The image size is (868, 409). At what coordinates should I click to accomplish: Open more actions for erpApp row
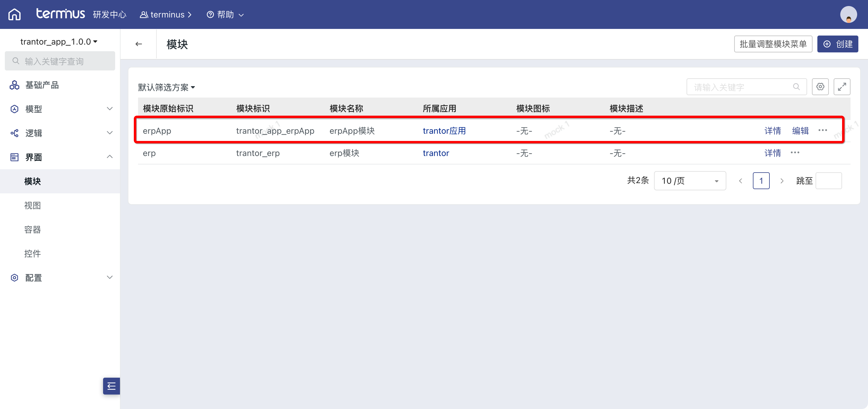(x=822, y=130)
